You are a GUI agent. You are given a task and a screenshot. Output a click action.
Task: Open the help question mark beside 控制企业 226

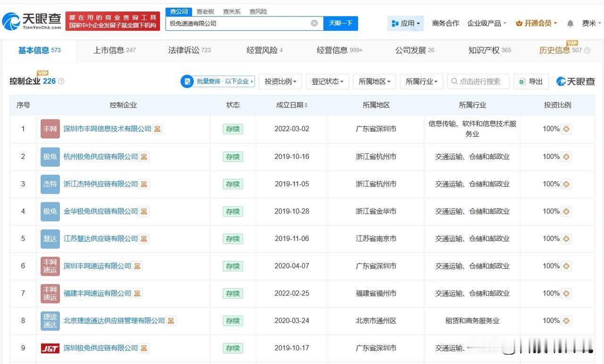[x=61, y=81]
